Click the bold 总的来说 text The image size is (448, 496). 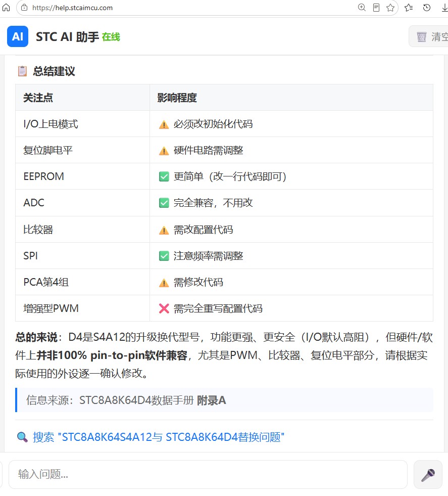[x=36, y=337]
